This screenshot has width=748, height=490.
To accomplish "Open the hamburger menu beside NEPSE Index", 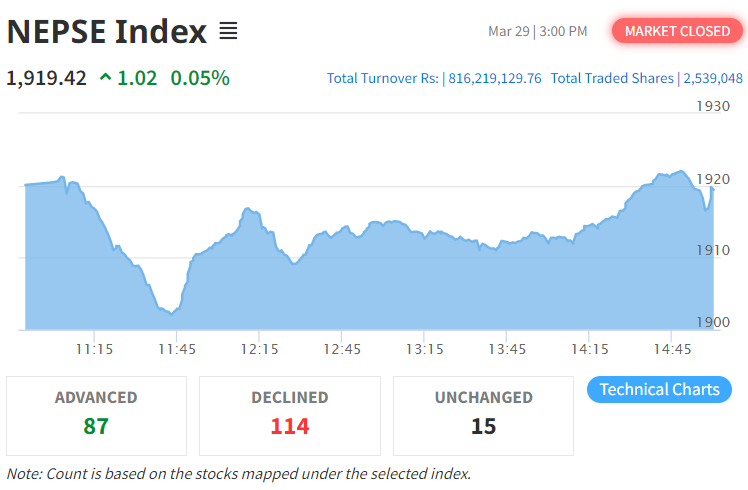I will [x=228, y=31].
